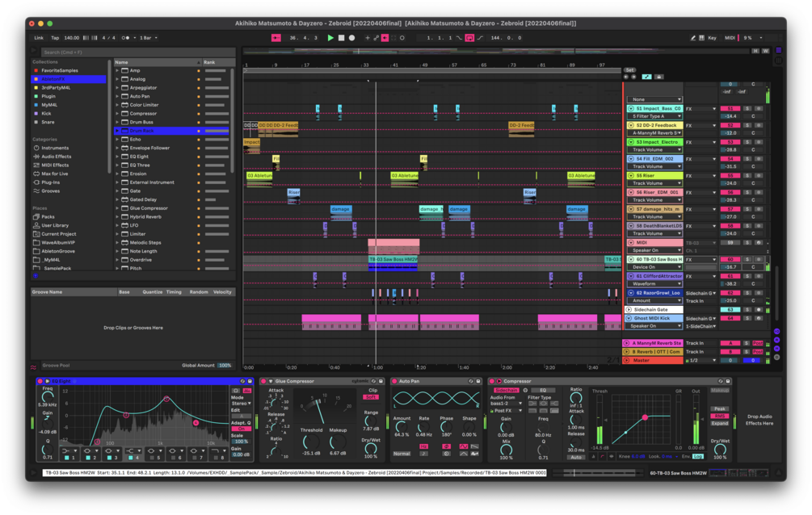
Task: Open Master output 1/2 dropdown
Action: point(701,360)
